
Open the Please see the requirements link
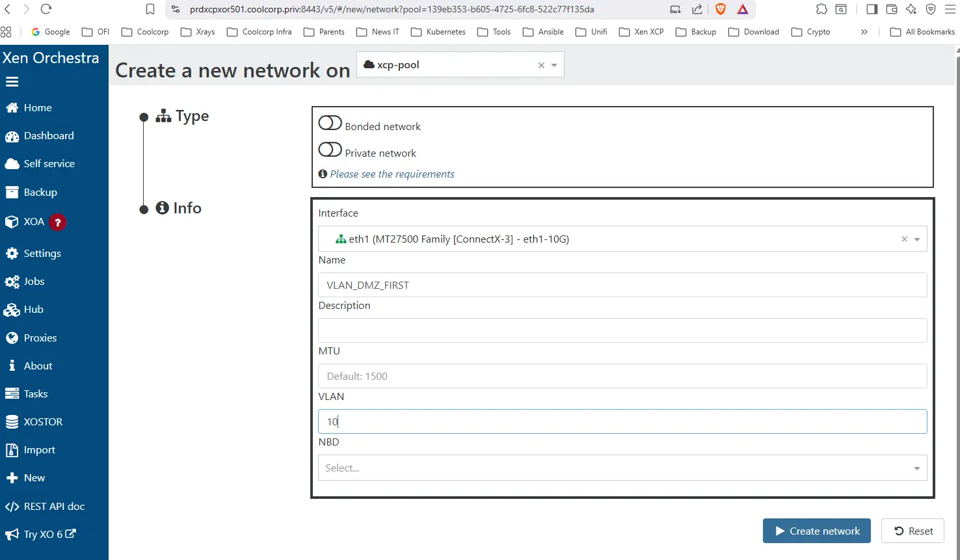coord(392,174)
